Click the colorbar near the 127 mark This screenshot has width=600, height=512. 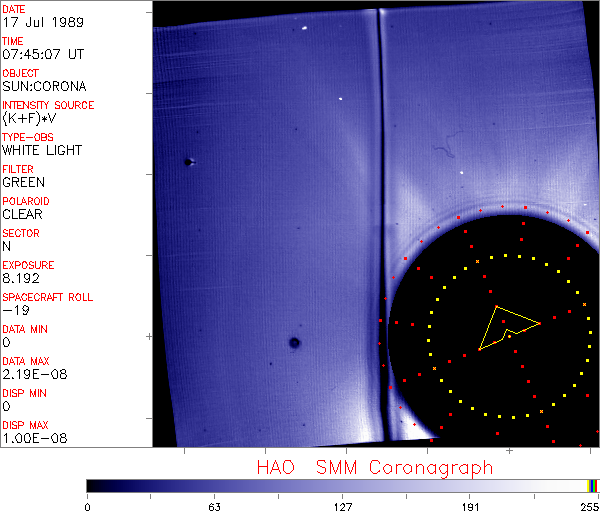pyautogui.click(x=342, y=485)
